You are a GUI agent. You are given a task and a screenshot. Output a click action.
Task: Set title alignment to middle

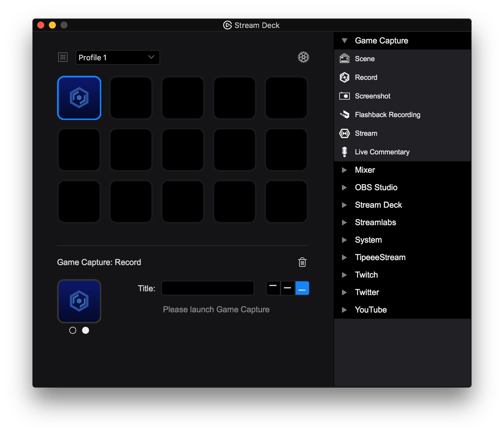coord(288,288)
